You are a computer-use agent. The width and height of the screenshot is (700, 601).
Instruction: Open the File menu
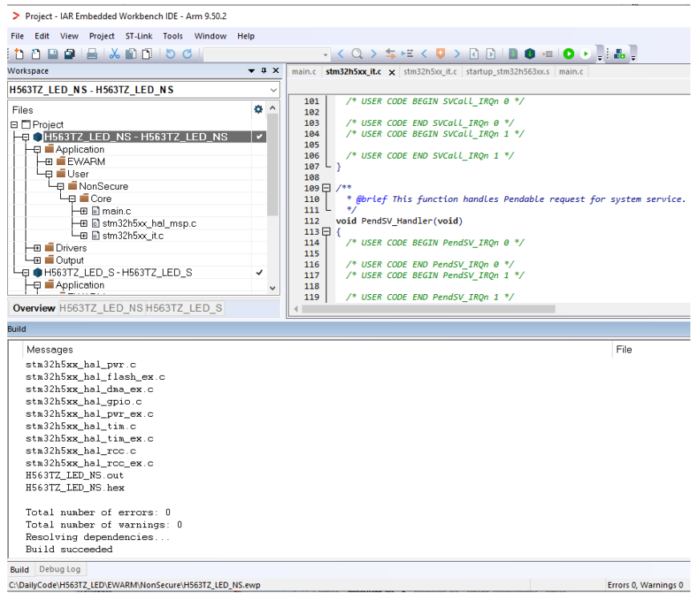click(x=18, y=36)
